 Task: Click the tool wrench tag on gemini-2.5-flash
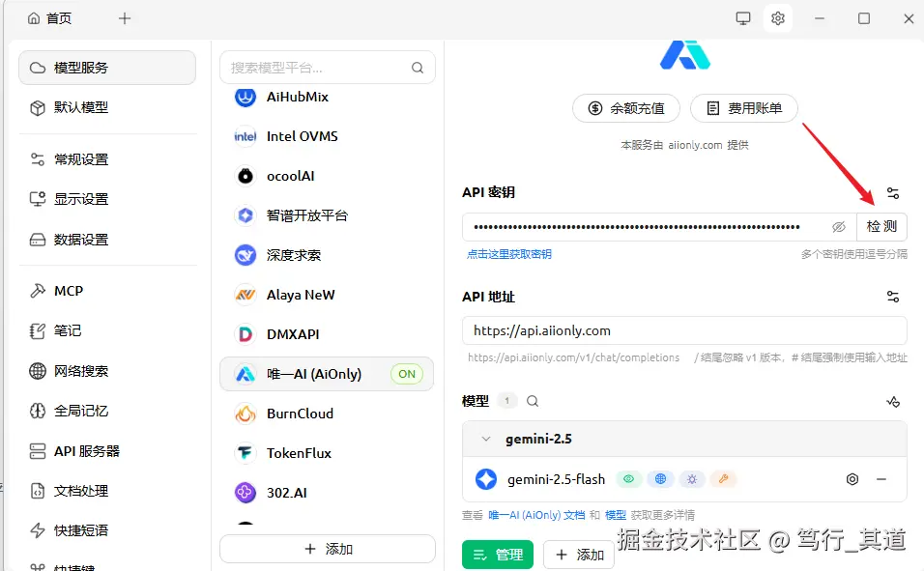coord(723,479)
